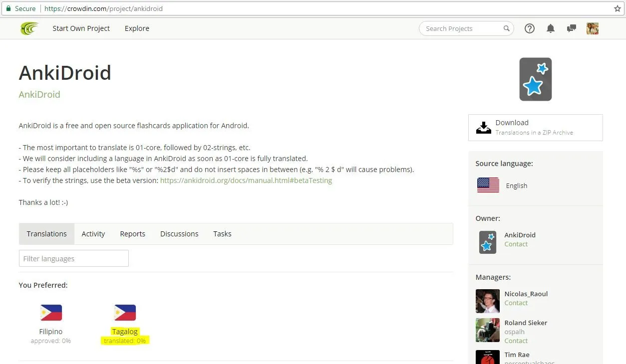The height and width of the screenshot is (364, 626).
Task: Focus the Filter languages input
Action: click(x=74, y=258)
